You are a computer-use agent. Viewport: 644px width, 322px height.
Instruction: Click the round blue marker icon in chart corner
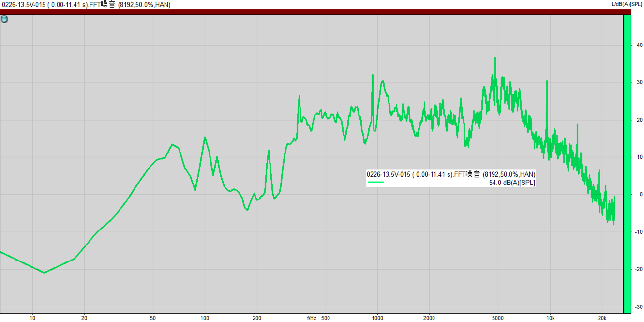(x=4, y=19)
